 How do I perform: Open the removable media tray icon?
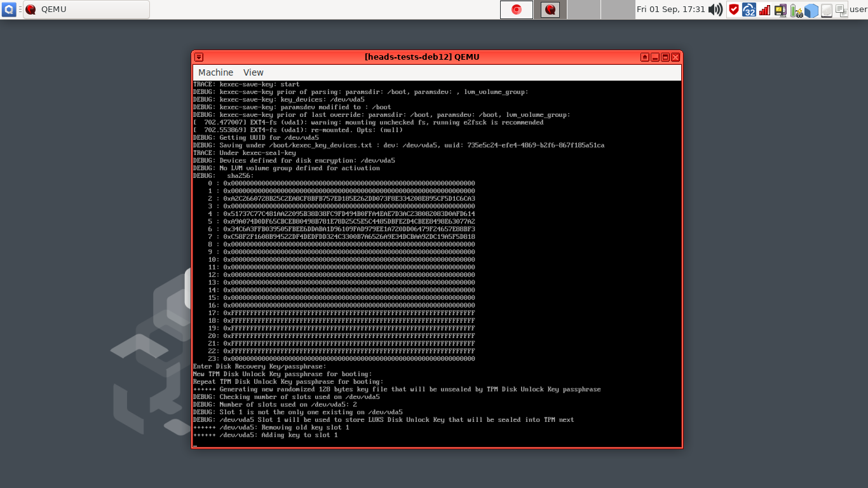pos(780,9)
